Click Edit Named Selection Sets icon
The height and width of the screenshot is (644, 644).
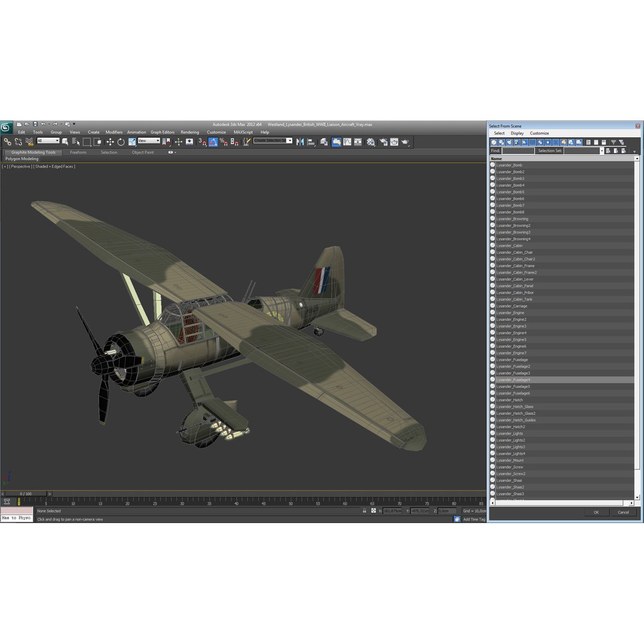(247, 142)
